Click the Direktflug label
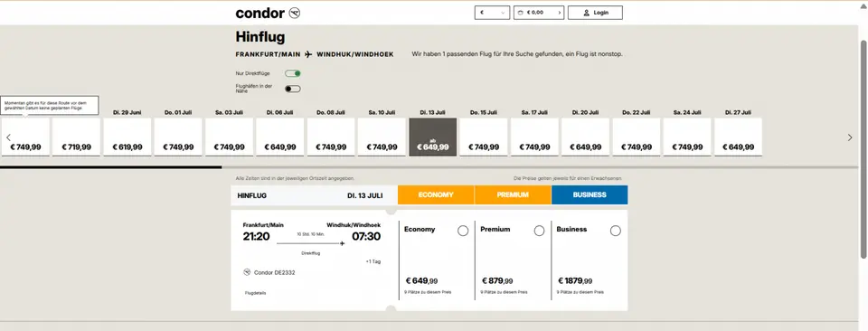 coord(310,253)
